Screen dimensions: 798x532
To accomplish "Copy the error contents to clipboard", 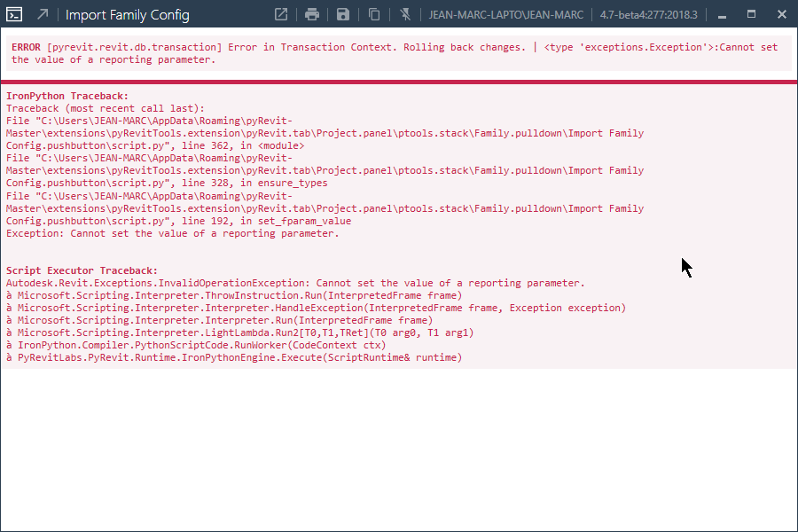I will [373, 14].
